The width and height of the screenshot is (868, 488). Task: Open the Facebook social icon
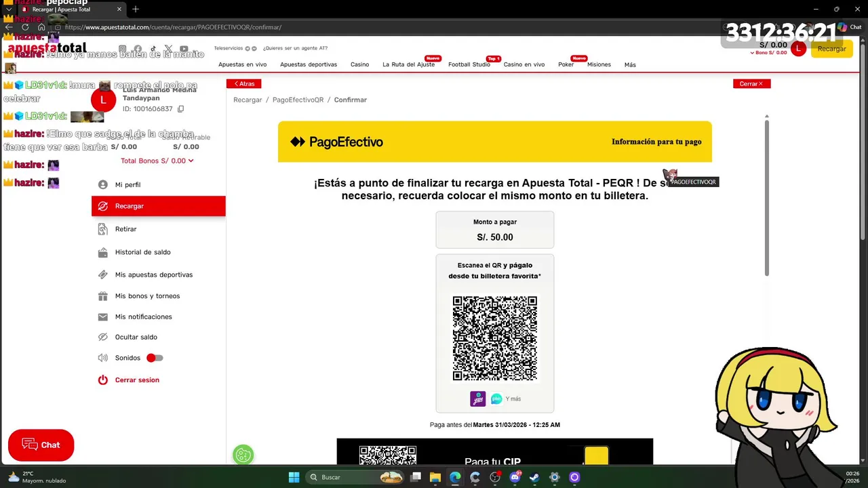138,49
